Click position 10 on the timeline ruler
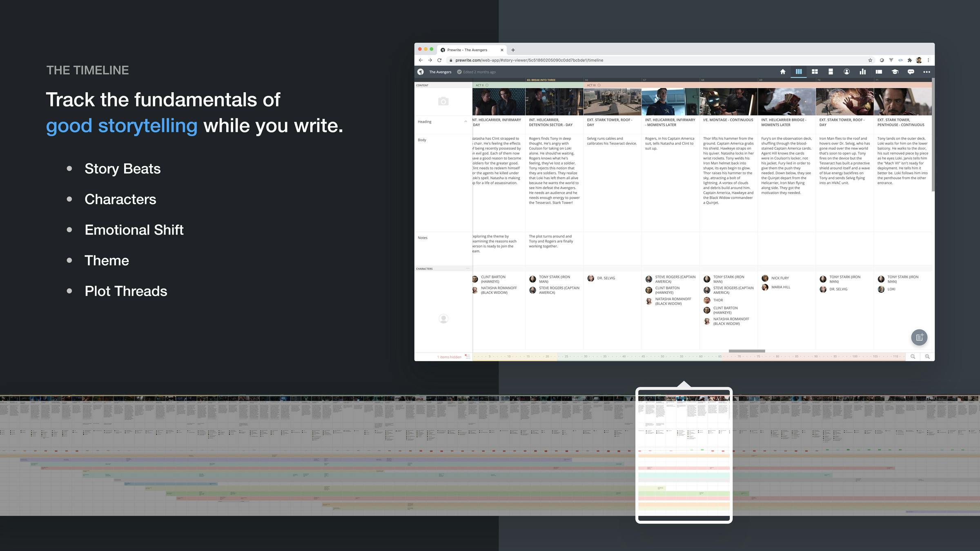This screenshot has height=551, width=980. (509, 357)
